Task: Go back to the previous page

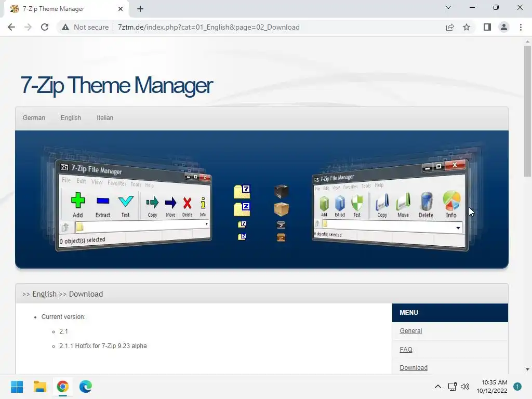Action: pos(11,27)
